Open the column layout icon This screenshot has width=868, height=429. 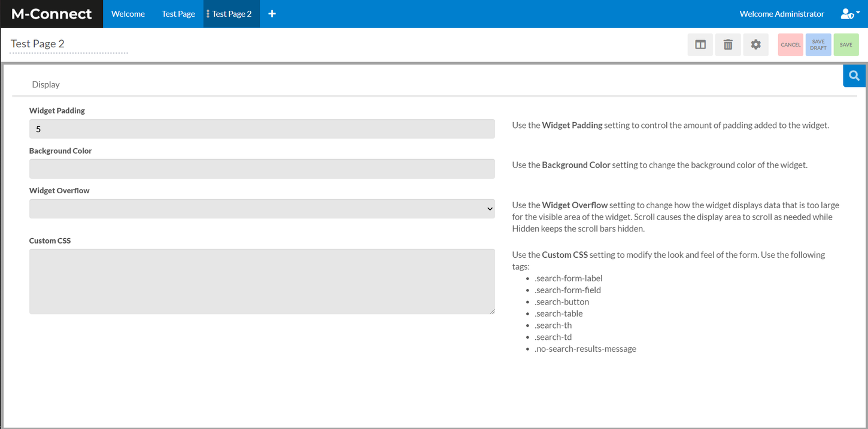coord(700,44)
